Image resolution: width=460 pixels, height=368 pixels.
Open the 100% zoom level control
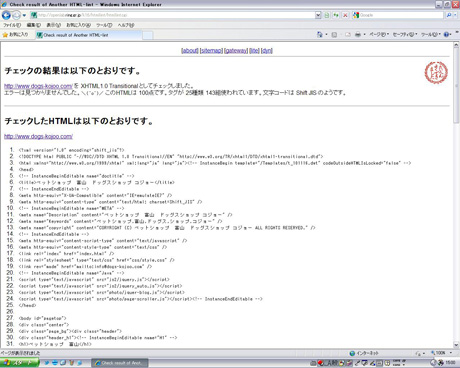[442, 353]
